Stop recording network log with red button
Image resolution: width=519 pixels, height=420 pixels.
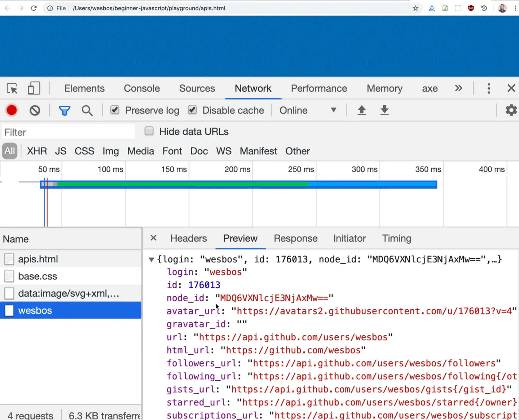click(12, 110)
